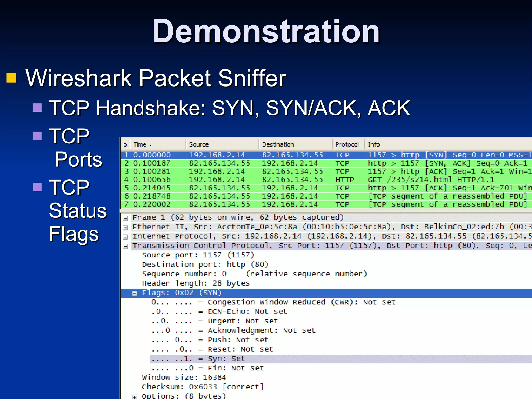Select the Header length: 28 bytes line

[x=196, y=283]
